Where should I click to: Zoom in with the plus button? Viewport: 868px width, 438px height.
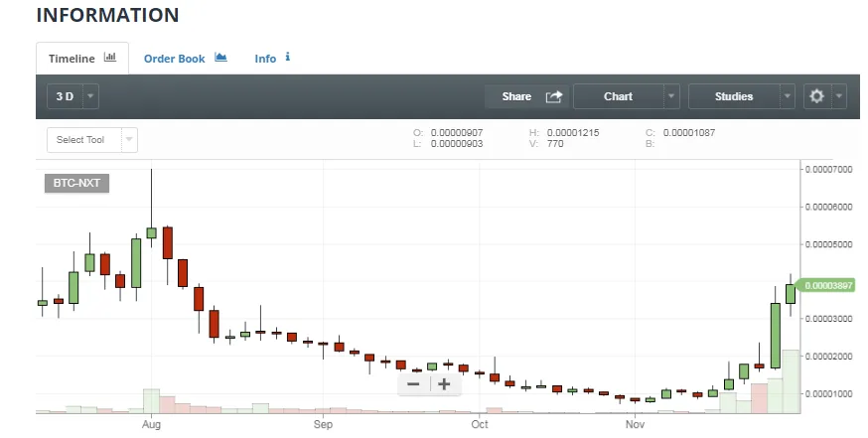click(445, 384)
